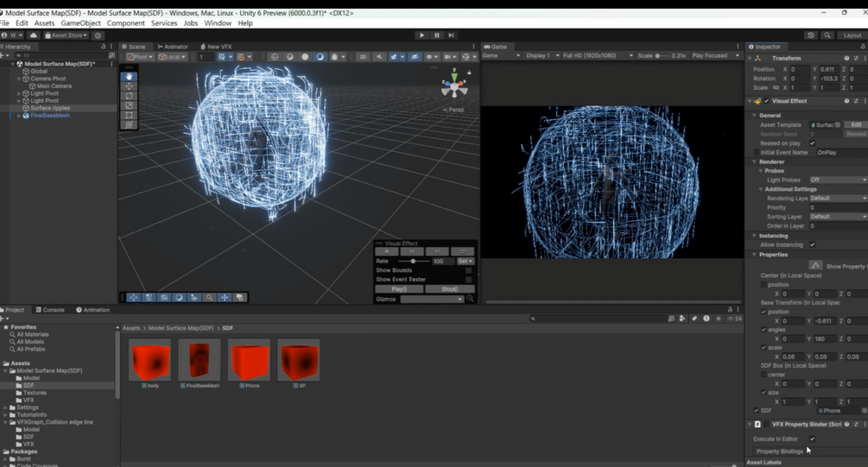
Task: Select the body SDF asset thumbnail
Action: coord(149,360)
